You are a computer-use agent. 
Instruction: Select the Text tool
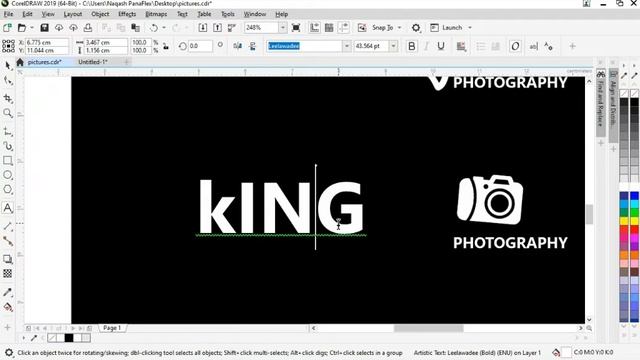(x=8, y=208)
